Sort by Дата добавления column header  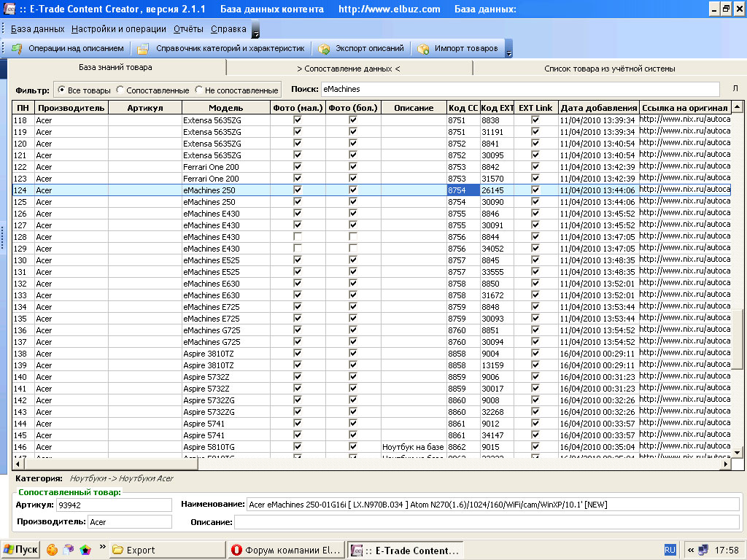coord(598,108)
